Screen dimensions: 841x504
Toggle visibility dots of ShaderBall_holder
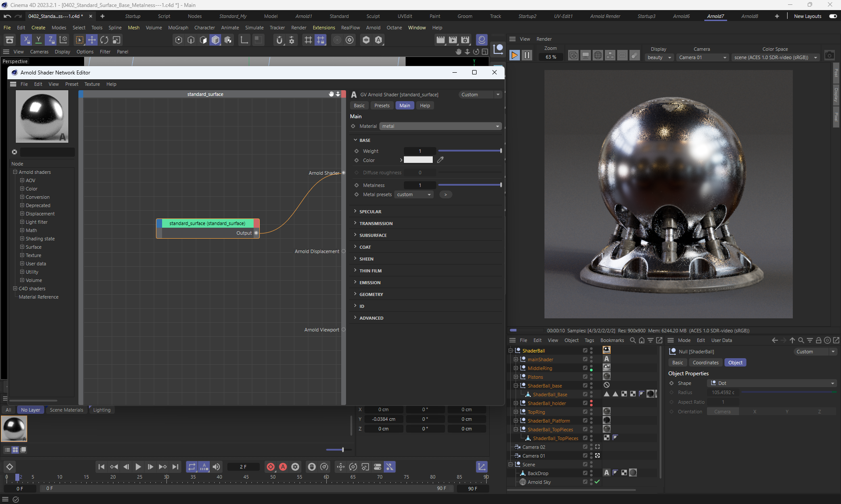[x=591, y=403]
